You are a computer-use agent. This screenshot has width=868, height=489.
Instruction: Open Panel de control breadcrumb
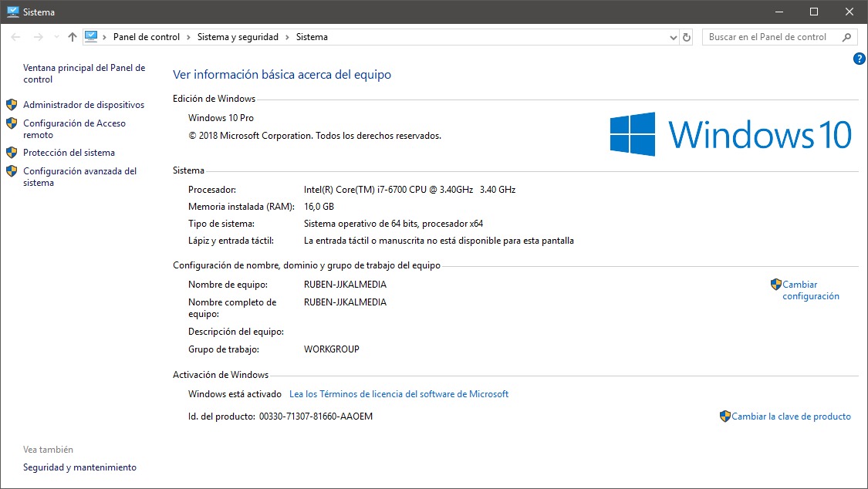[146, 37]
